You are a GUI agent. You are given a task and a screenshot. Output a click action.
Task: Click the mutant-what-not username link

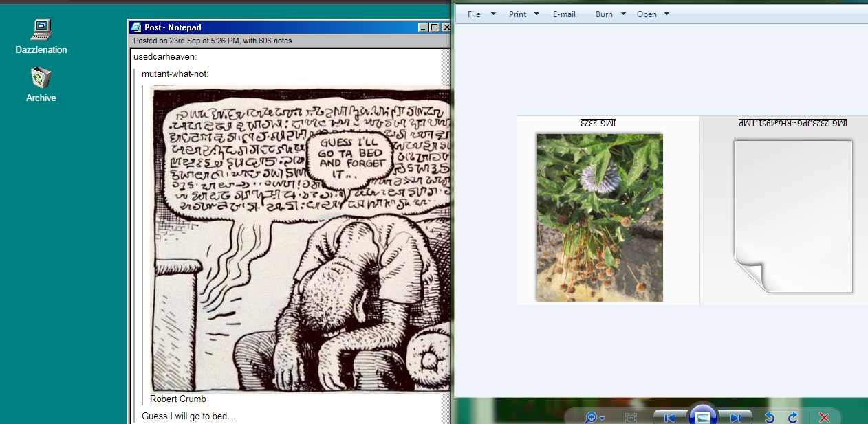click(175, 74)
